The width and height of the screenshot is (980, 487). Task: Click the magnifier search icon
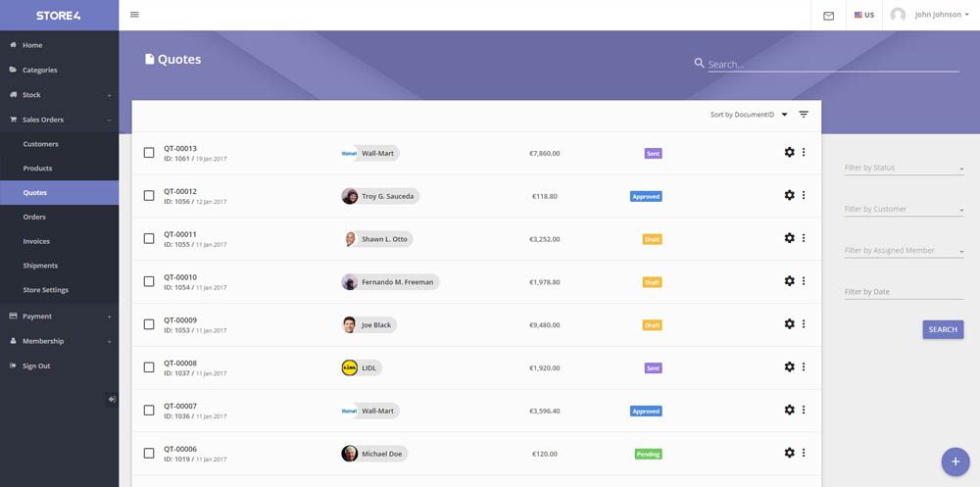point(700,63)
